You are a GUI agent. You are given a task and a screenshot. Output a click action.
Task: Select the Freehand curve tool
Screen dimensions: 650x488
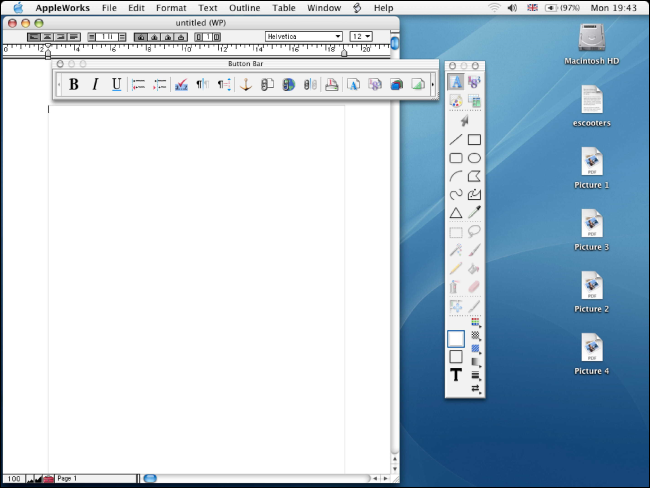coord(456,194)
